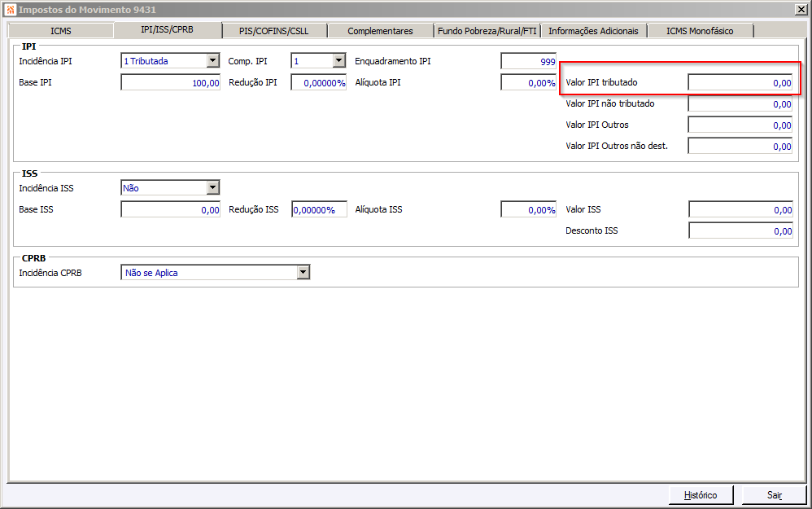Click the 'Incidência CPRB' label
The width and height of the screenshot is (812, 509).
pyautogui.click(x=50, y=273)
